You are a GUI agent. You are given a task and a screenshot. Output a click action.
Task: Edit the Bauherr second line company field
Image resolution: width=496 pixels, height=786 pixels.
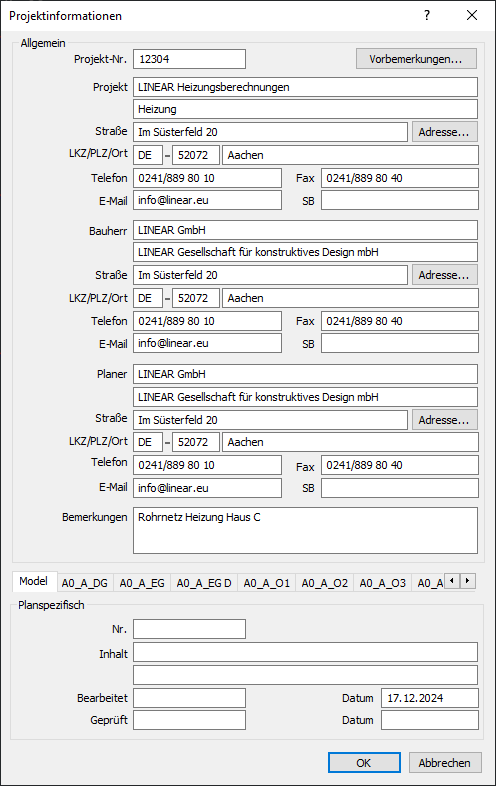coord(305,252)
